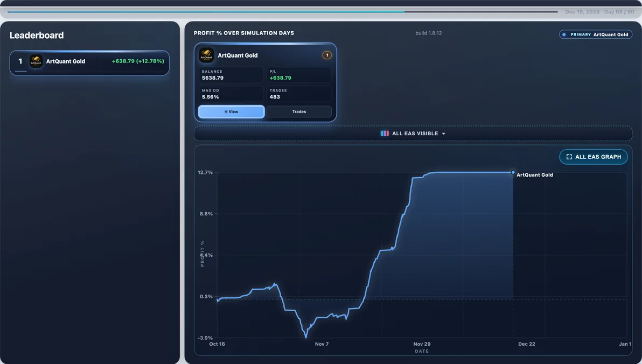Click the rank number 1 in the leaderboard
Image resolution: width=642 pixels, height=364 pixels.
pos(20,61)
